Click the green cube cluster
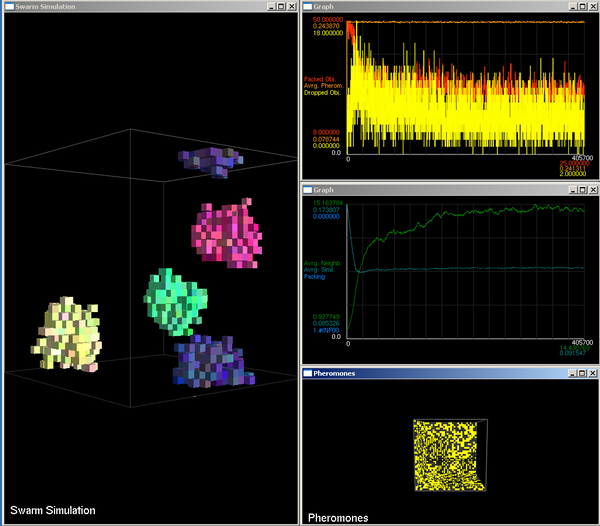 [x=174, y=300]
